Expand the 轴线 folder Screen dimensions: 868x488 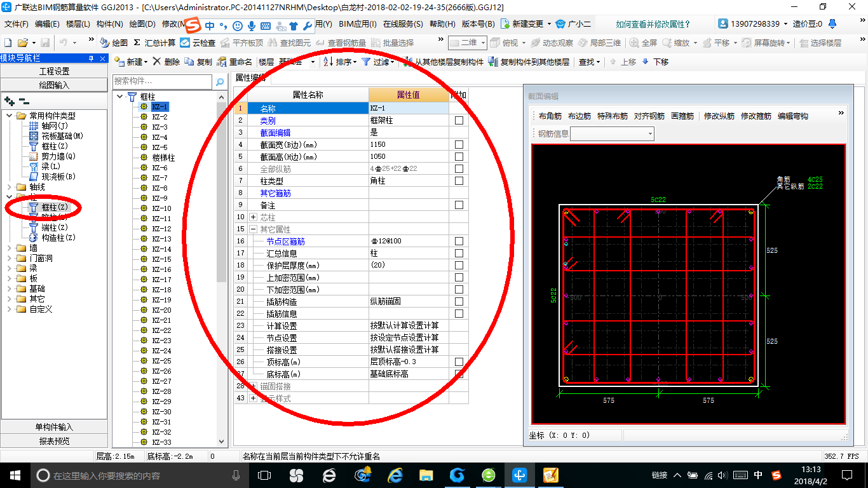(10, 187)
